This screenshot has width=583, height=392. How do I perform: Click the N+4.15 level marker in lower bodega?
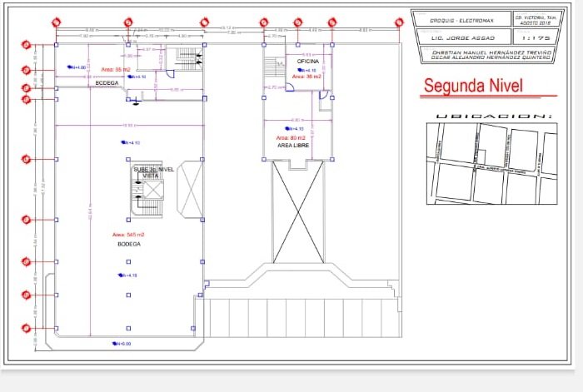(127, 275)
